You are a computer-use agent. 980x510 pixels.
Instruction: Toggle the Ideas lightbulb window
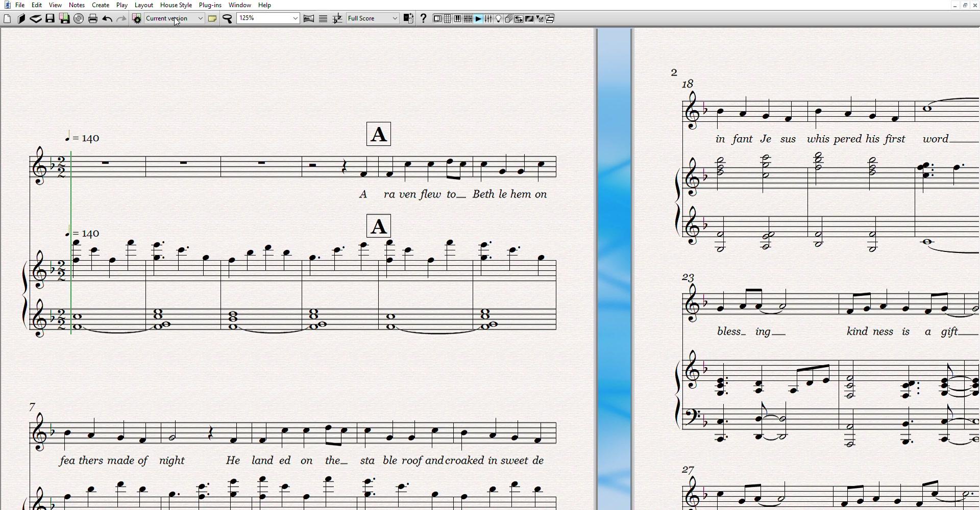pyautogui.click(x=499, y=19)
